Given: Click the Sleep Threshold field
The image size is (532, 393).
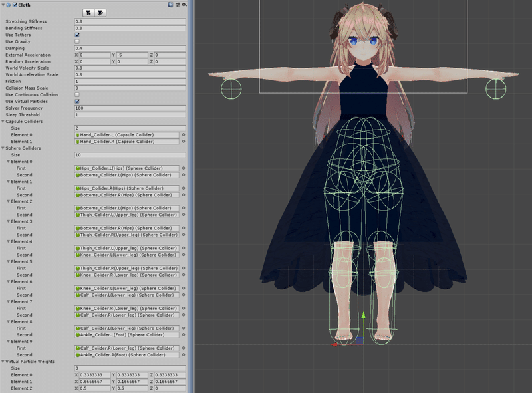Looking at the screenshot, I should pos(130,115).
